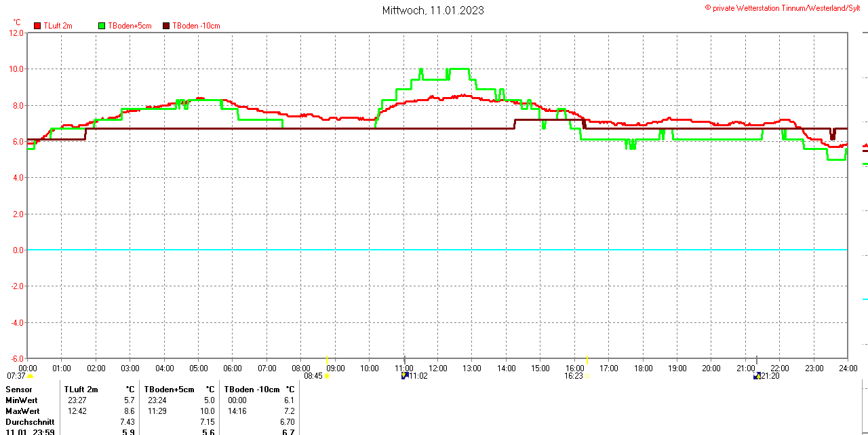Click the yellow day-length icon beside 07:37

pyautogui.click(x=31, y=376)
